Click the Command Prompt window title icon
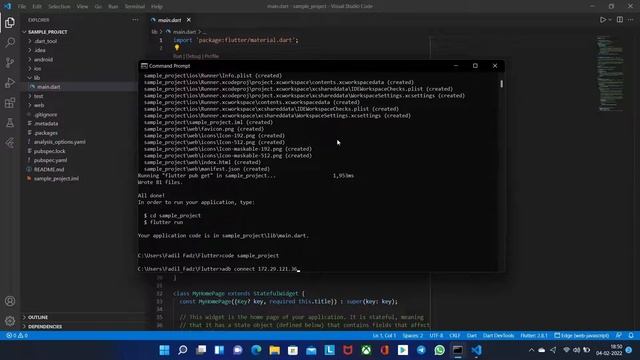The image size is (640, 360). [x=144, y=66]
